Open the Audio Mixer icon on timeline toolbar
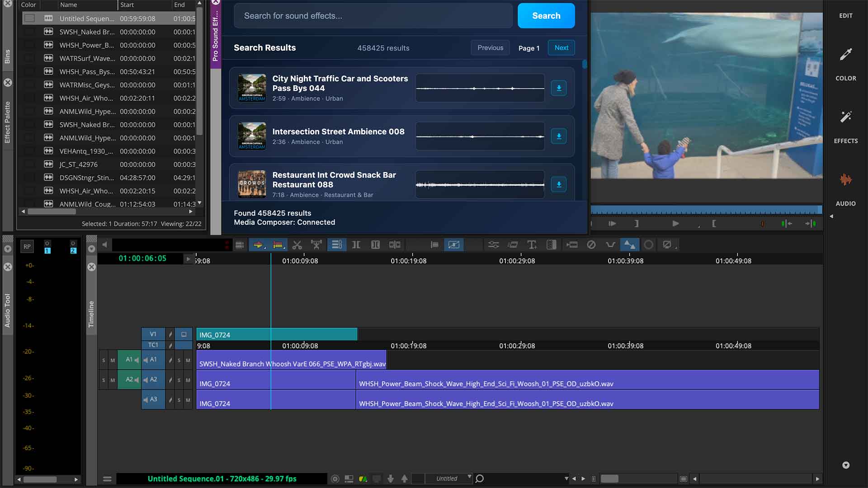868x488 pixels. click(x=494, y=244)
